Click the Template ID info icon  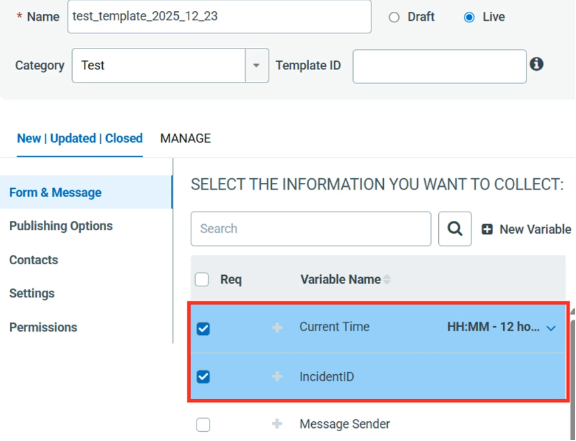point(536,64)
